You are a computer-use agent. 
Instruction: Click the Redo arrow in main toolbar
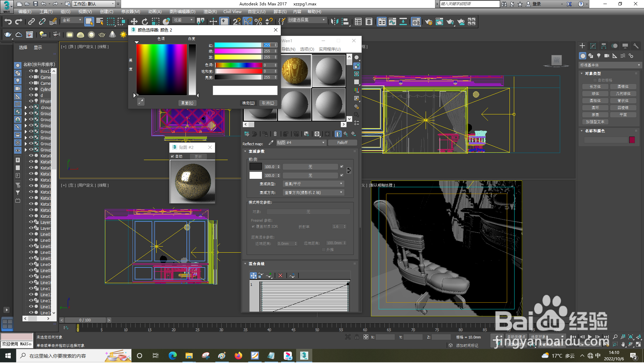(19, 22)
